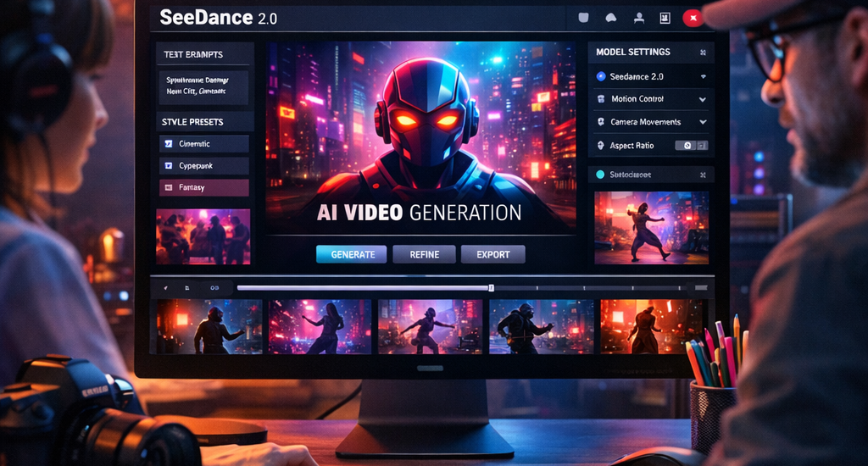Click the third timeline marker after the playhead
Viewport: 868px width, 466px height.
(632, 288)
